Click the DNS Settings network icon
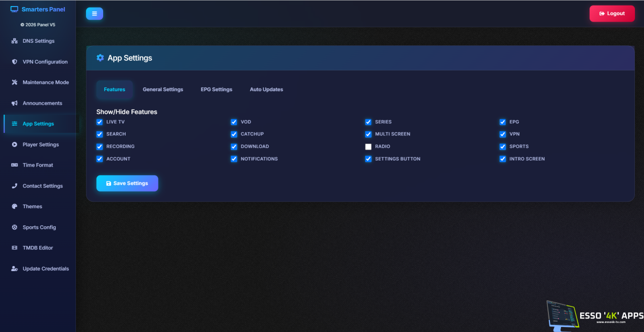644x332 pixels. click(15, 41)
